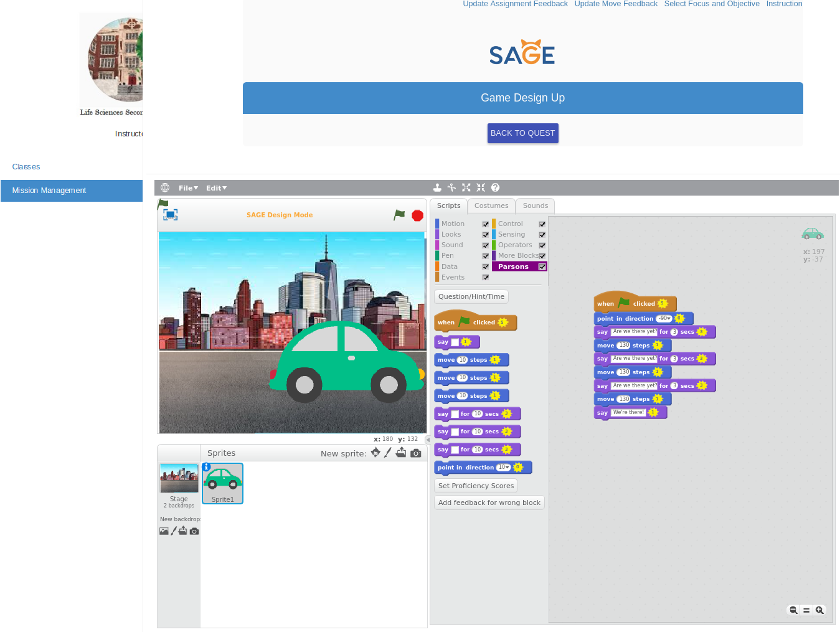Toggle the Motion category checkbox

click(x=485, y=224)
